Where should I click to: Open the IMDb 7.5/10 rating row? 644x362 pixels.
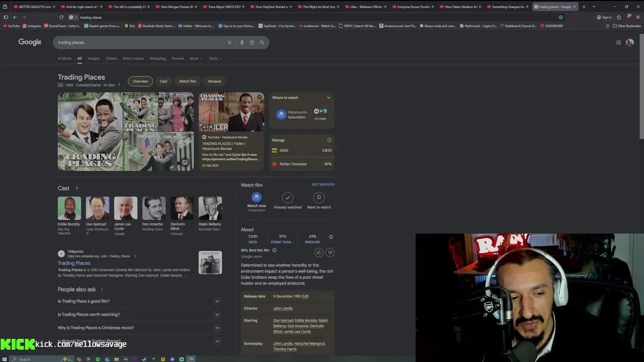point(302,150)
